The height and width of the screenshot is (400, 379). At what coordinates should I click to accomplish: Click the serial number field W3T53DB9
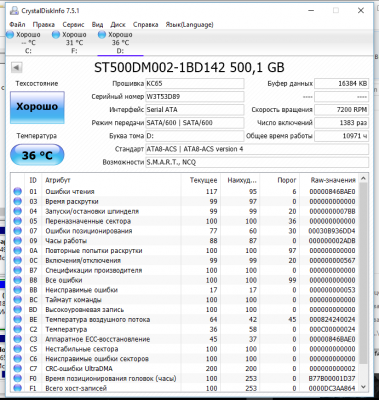pos(195,97)
